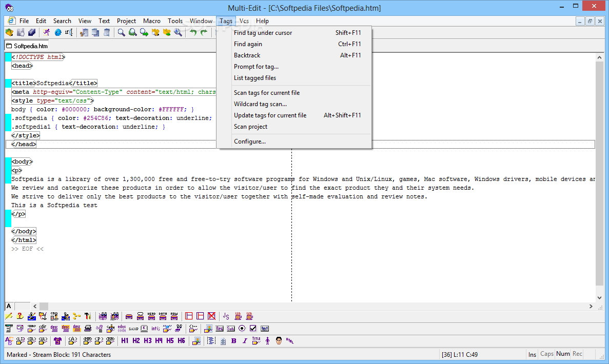Choose Prompt for tag...

point(294,66)
